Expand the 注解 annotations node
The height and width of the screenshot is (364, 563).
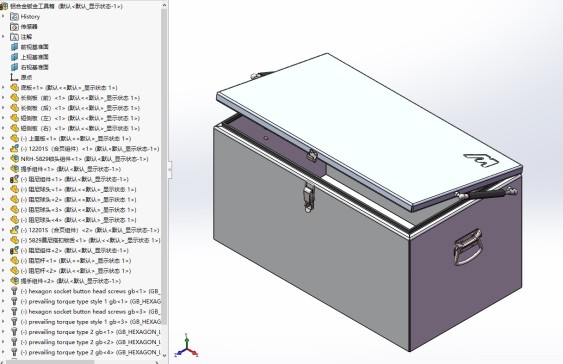(4, 36)
